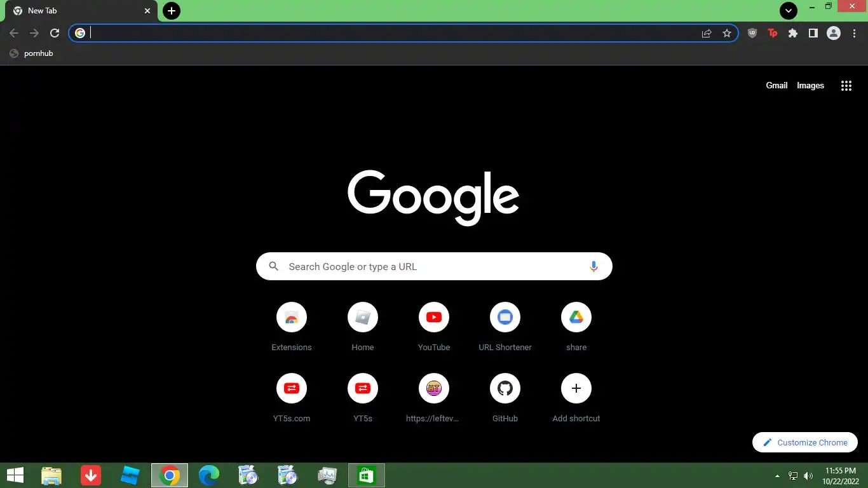
Task: Show hidden system tray icons
Action: point(777,475)
